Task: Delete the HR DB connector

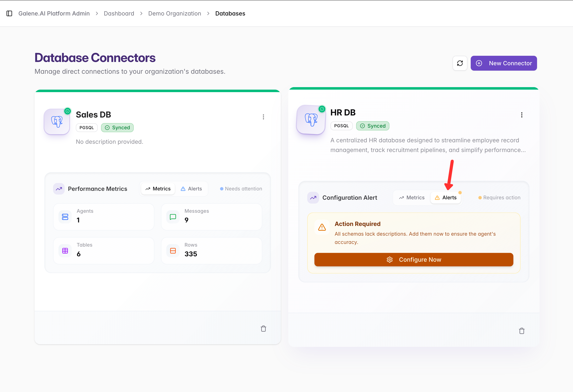Action: [522, 331]
